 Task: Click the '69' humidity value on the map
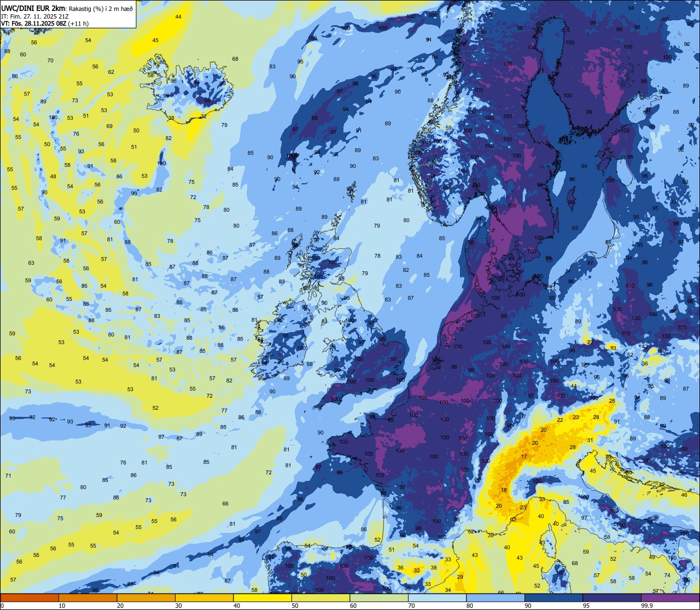pyautogui.click(x=109, y=126)
